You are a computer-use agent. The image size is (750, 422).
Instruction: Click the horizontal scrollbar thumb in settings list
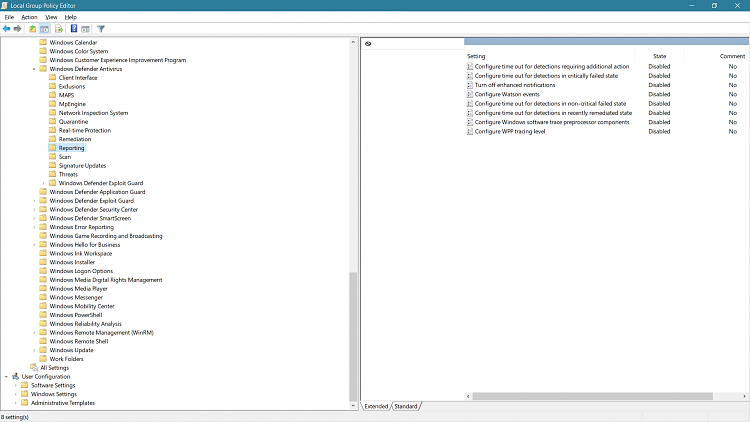[593, 396]
